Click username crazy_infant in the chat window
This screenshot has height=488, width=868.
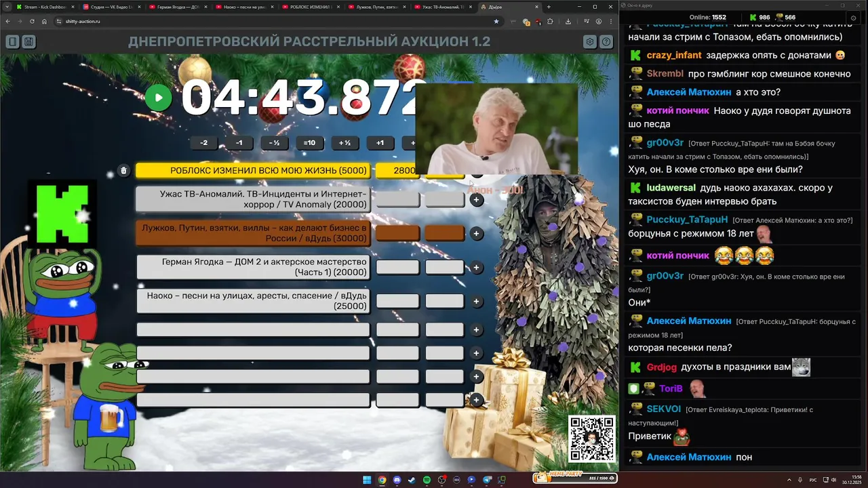[674, 55]
